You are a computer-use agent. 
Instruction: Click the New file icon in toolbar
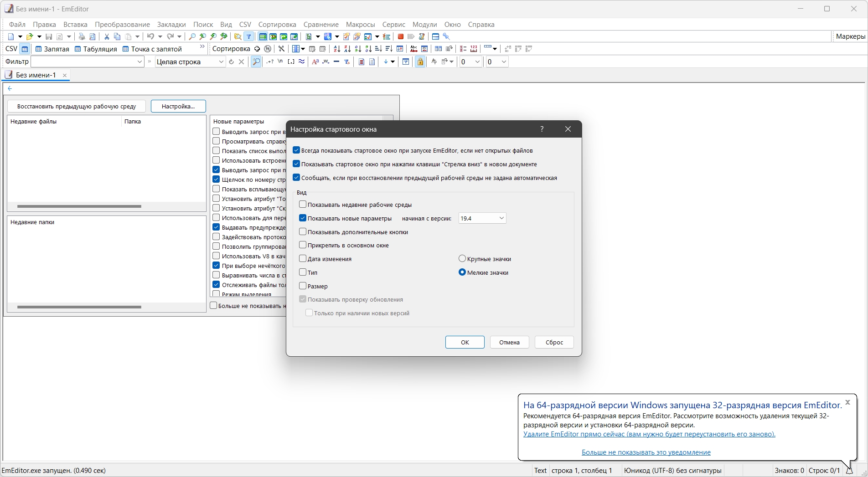pos(11,36)
